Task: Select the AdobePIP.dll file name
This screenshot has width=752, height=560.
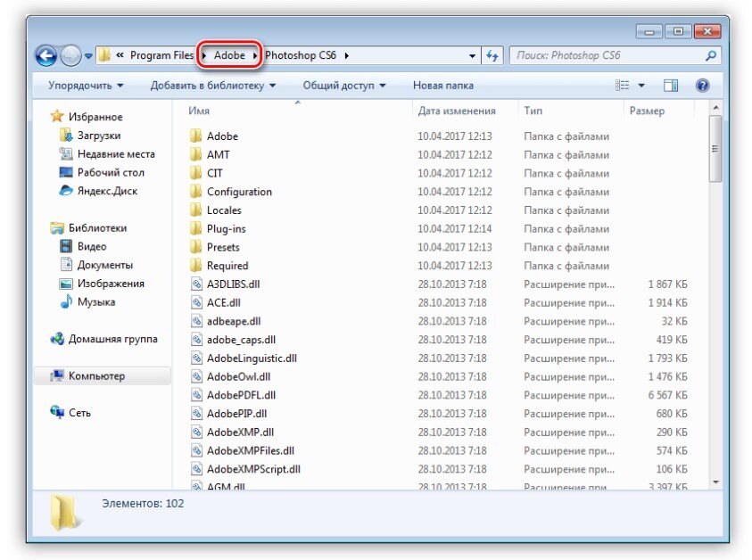Action: click(x=237, y=414)
